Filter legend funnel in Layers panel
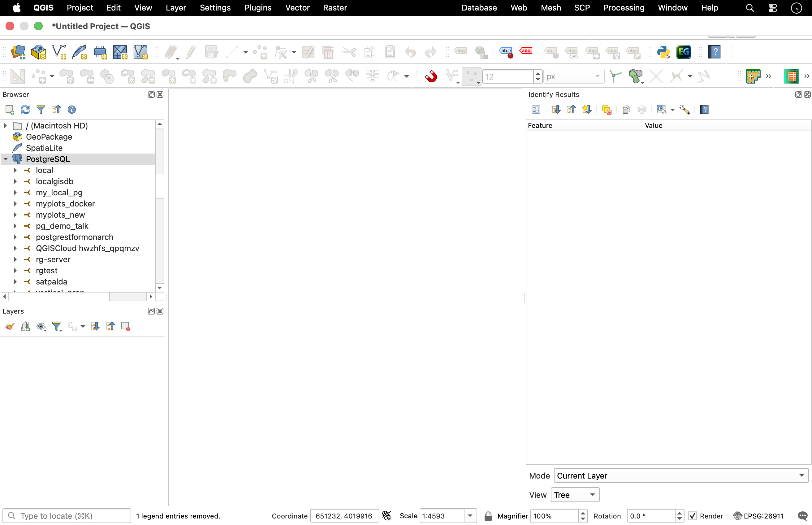Screen dimensions: 812x525 (57, 327)
